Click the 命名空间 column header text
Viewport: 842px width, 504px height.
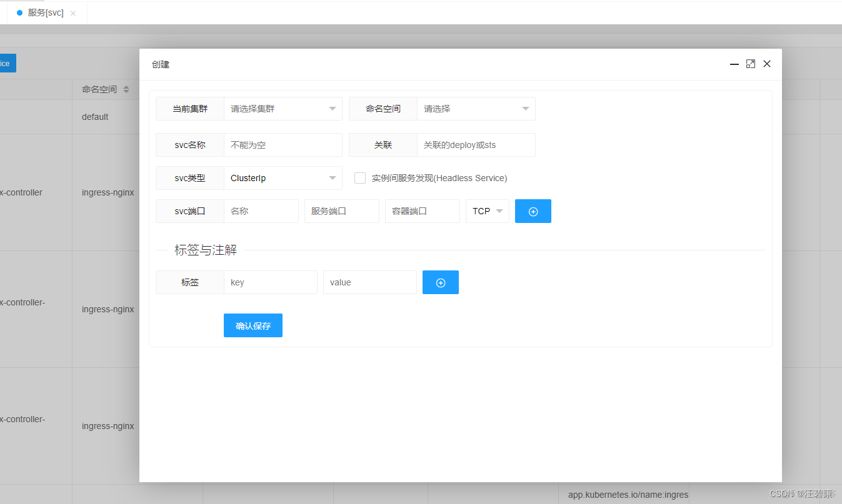coord(99,89)
